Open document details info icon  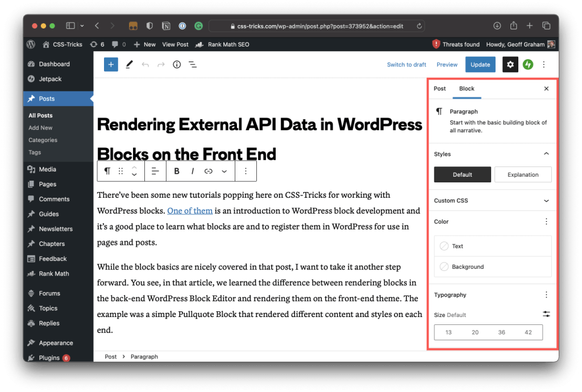coord(177,65)
